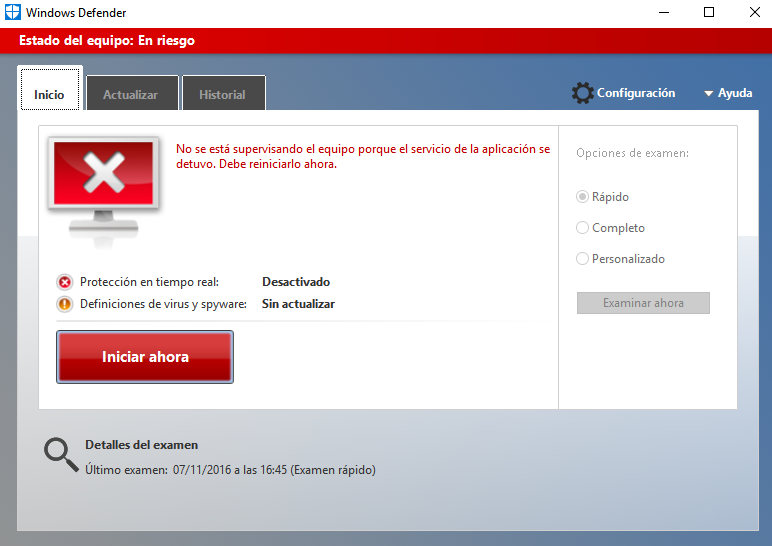This screenshot has height=546, width=772.
Task: Click the 'Último examen: 07/11/2016' line
Action: click(x=230, y=470)
